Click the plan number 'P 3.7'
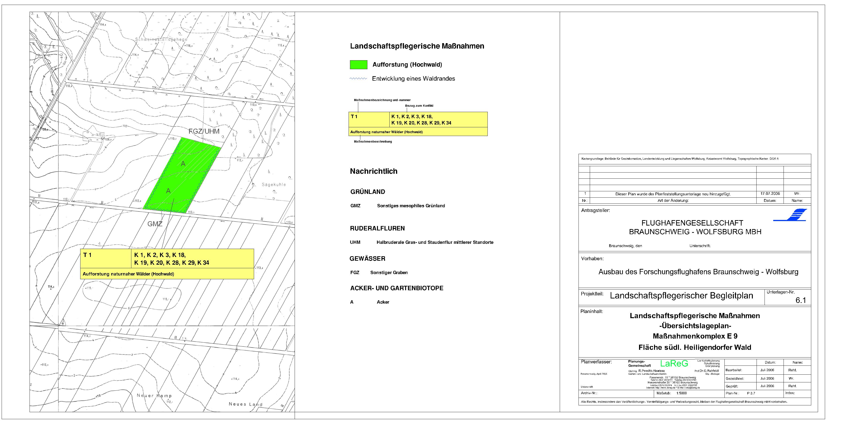Image resolution: width=868 pixels, height=422 pixels. (751, 393)
